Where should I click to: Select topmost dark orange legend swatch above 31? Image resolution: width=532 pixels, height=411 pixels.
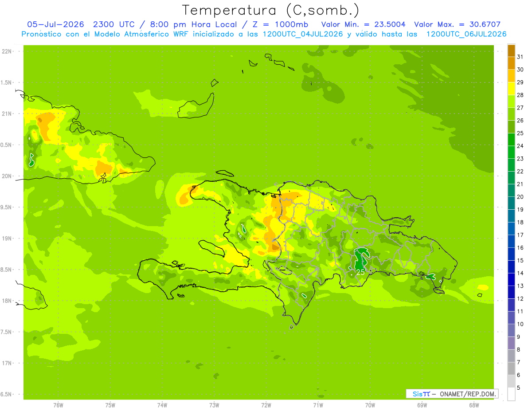click(x=511, y=51)
